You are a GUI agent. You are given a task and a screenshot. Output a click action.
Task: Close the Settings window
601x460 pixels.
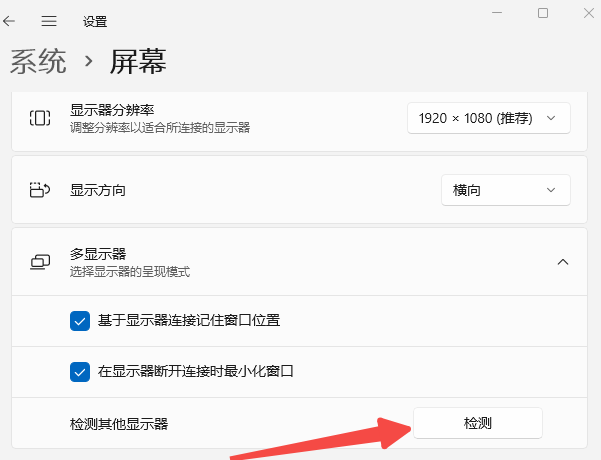coord(589,13)
